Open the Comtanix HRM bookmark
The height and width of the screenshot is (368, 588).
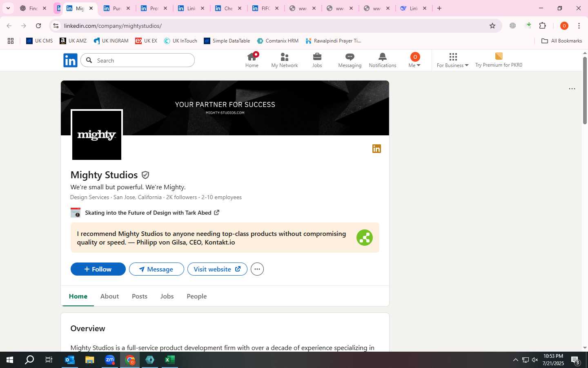coord(278,41)
